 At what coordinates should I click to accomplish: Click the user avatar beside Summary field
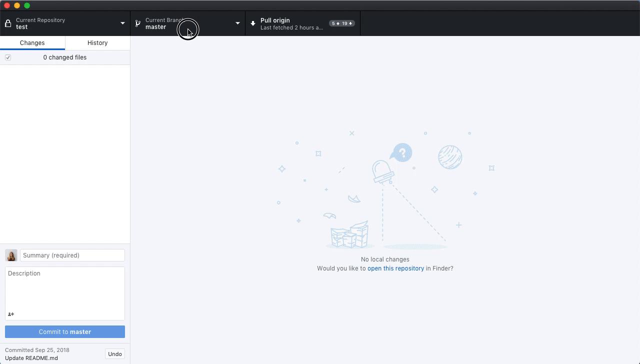pos(11,255)
